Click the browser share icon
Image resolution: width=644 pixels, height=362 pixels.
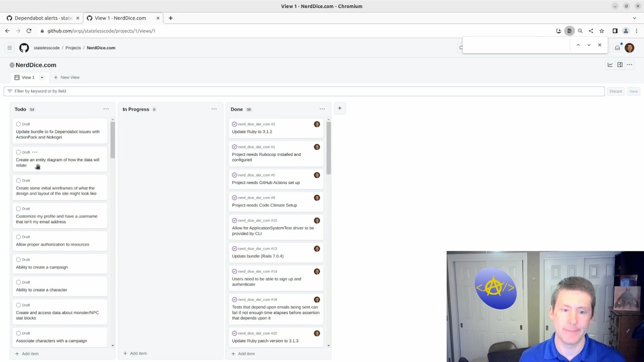click(591, 31)
